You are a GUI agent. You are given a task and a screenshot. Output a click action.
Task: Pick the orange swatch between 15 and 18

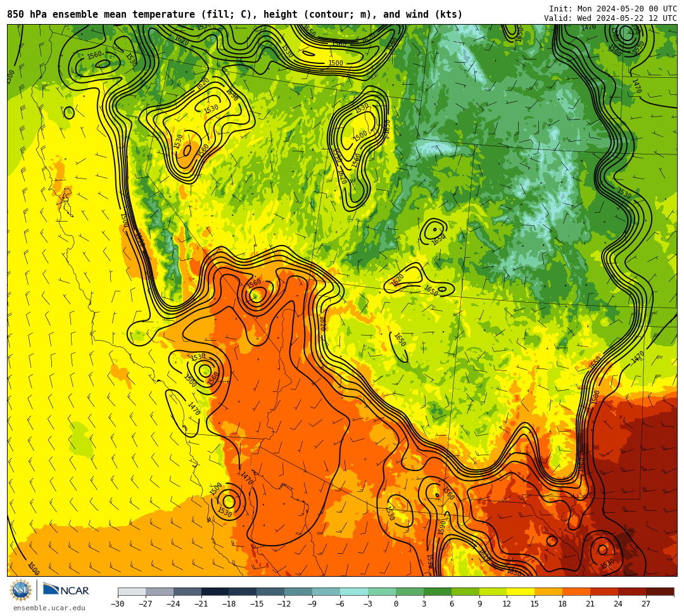pos(548,591)
